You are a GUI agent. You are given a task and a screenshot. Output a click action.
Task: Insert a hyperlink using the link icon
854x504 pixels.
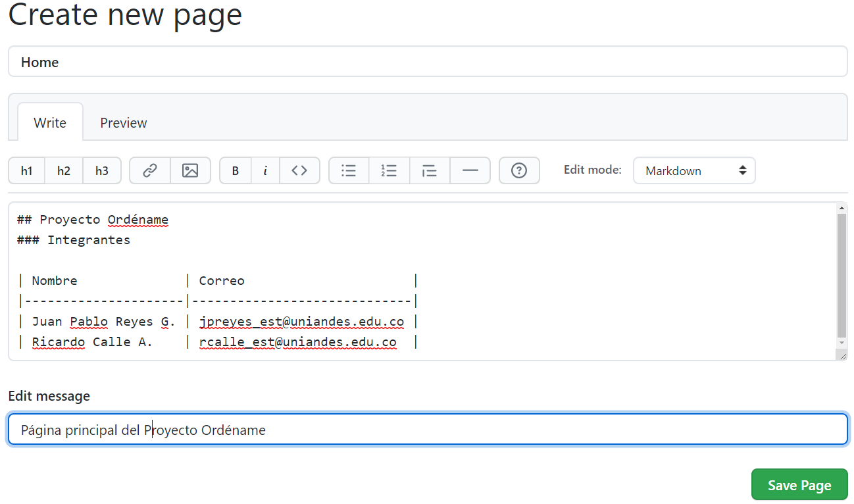pos(149,170)
